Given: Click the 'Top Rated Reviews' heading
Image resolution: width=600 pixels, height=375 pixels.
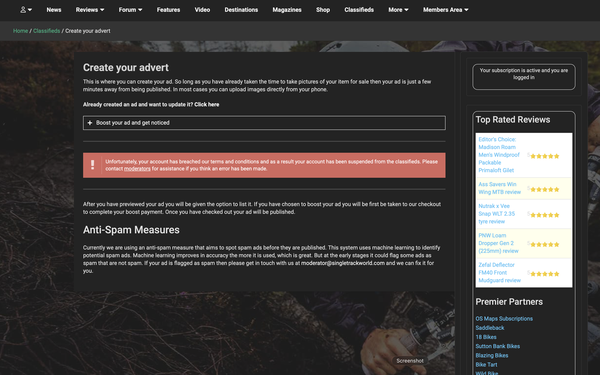Looking at the screenshot, I should tap(513, 120).
